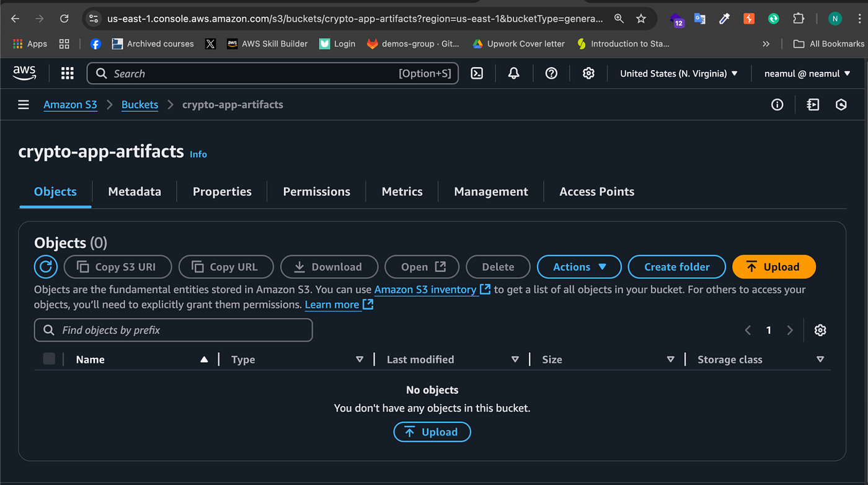Click the Copy S3 URI button
Viewport: 868px width, 485px height.
(117, 267)
